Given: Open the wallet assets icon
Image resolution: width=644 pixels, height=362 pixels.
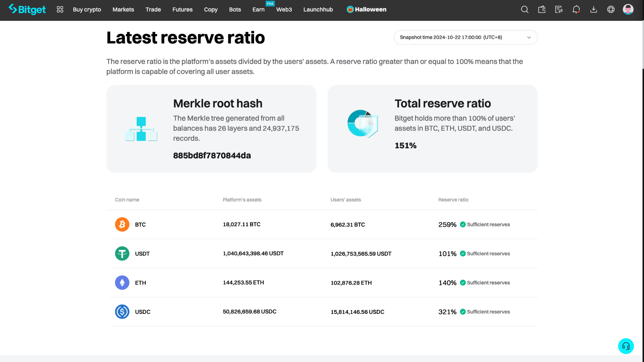Looking at the screenshot, I should coord(542,9).
